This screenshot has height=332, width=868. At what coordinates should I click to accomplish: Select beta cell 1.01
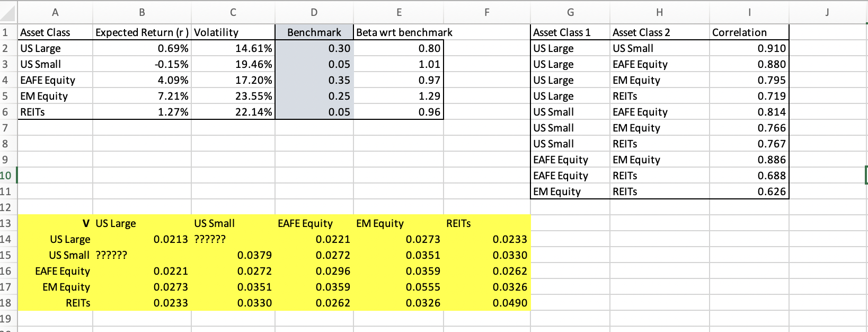point(399,64)
